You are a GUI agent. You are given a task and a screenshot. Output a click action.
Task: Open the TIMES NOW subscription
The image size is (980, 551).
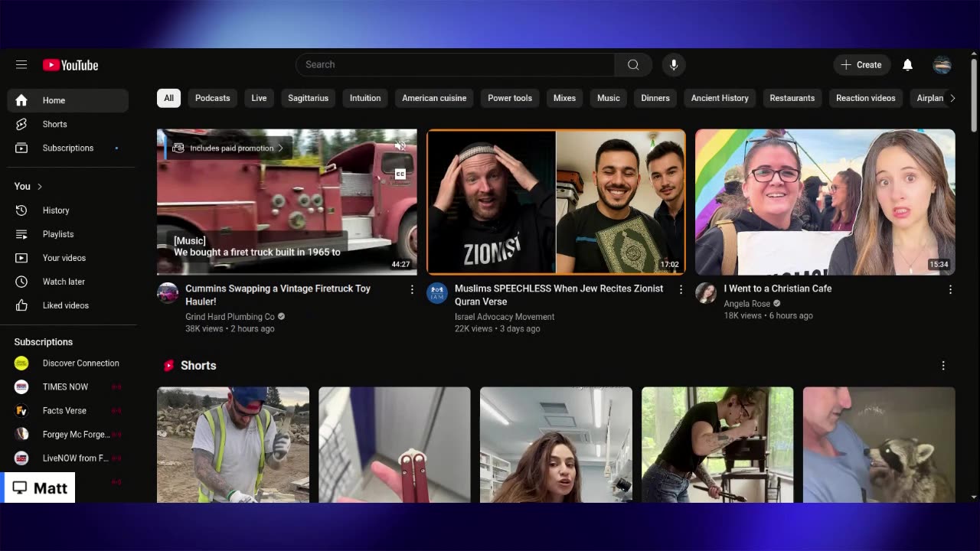pyautogui.click(x=68, y=387)
